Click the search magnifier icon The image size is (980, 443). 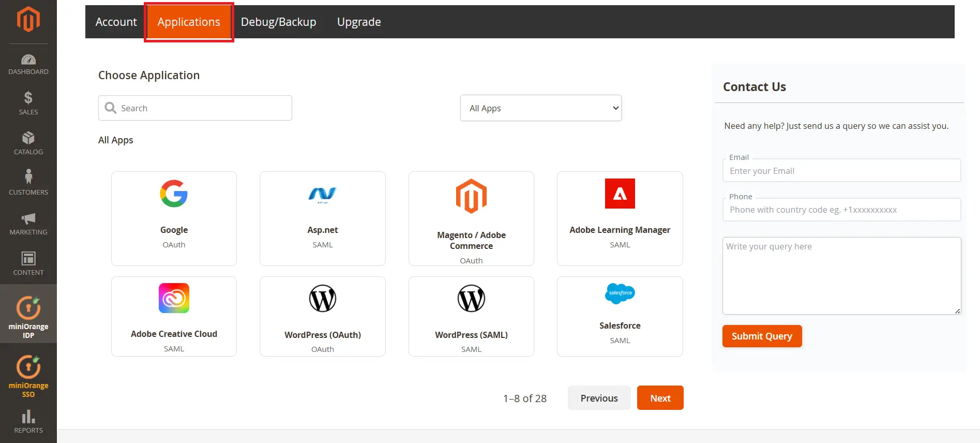(x=111, y=108)
